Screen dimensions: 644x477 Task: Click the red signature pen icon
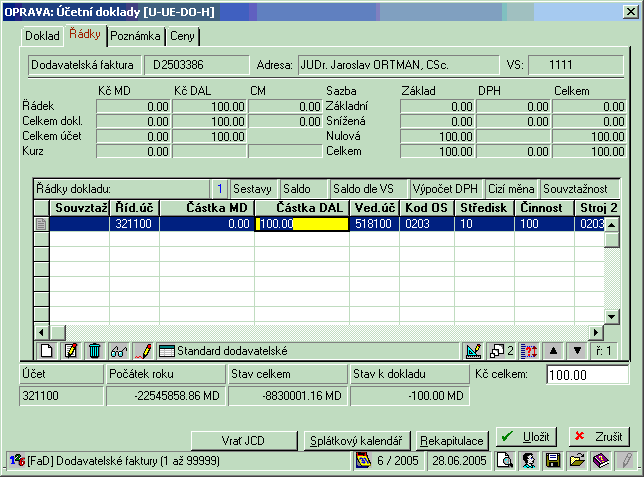[x=143, y=351]
